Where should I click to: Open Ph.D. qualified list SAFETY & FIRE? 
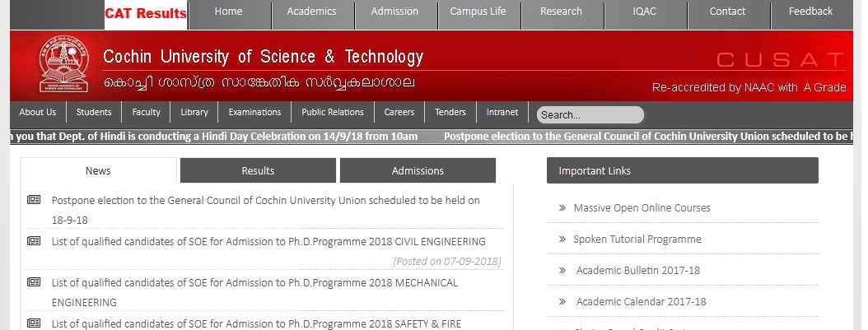click(x=256, y=324)
